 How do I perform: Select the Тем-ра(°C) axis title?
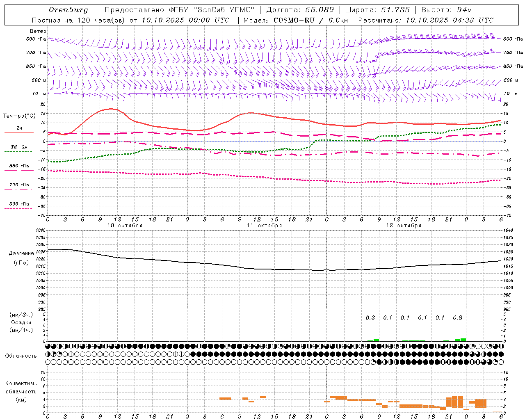click(x=19, y=116)
